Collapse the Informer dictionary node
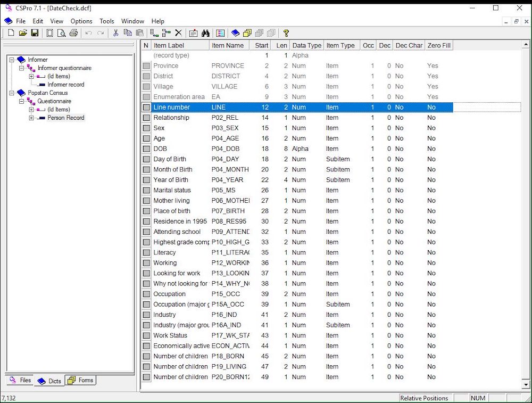Screen dimensions: 532x403 click(12, 60)
